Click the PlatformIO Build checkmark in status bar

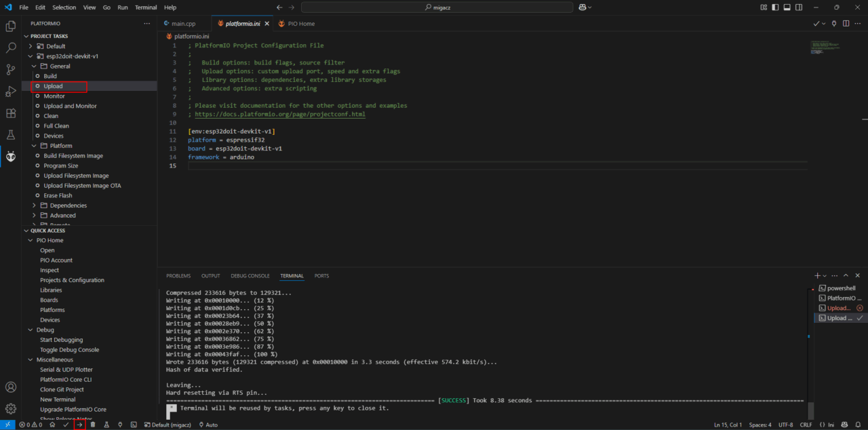[x=66, y=425]
